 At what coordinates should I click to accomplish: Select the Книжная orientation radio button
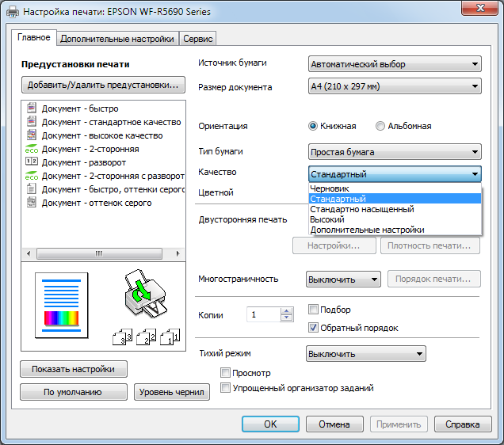[313, 126]
